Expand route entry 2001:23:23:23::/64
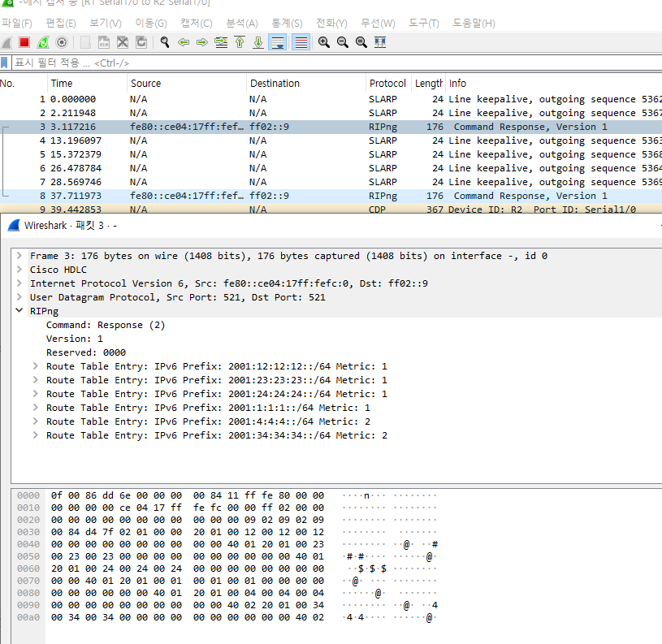The image size is (662, 644). (36, 380)
